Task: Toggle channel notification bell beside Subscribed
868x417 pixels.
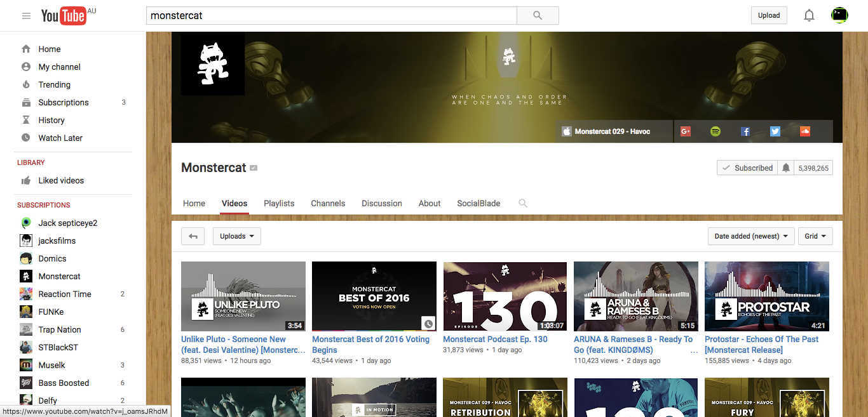Action: (x=786, y=168)
